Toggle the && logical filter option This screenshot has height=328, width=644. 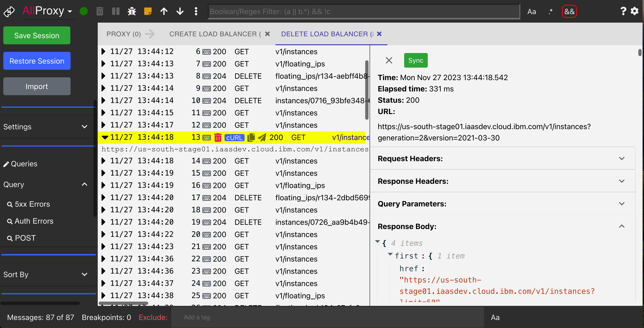(x=569, y=12)
